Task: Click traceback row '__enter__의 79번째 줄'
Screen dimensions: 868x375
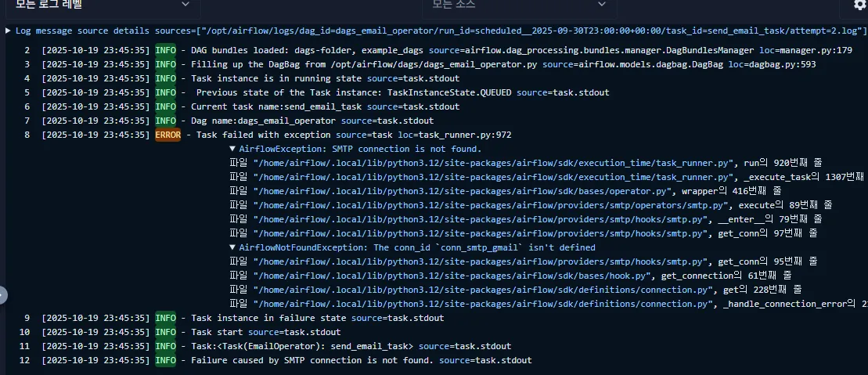Action: [526, 219]
